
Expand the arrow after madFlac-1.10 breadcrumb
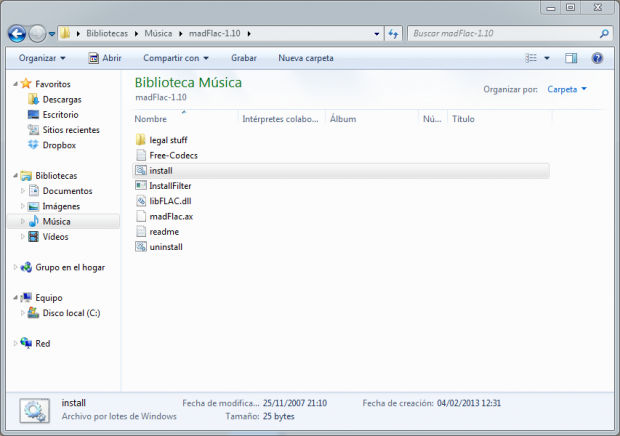tap(249, 34)
